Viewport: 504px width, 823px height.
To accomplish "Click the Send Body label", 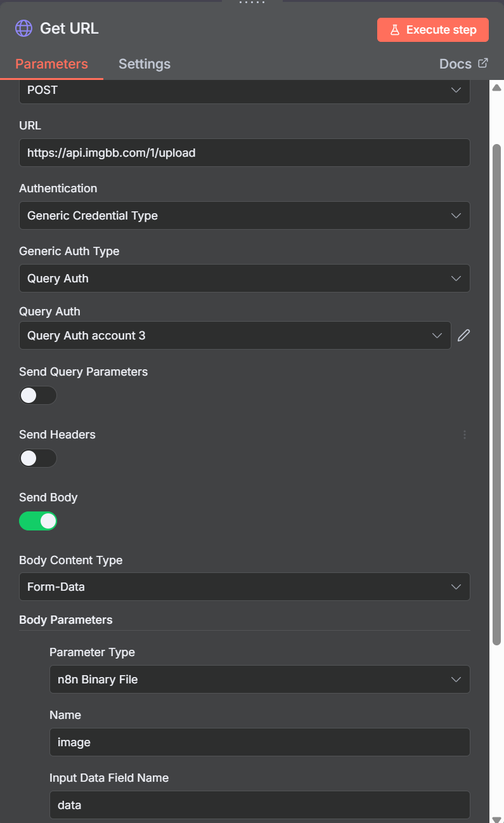I will (48, 497).
